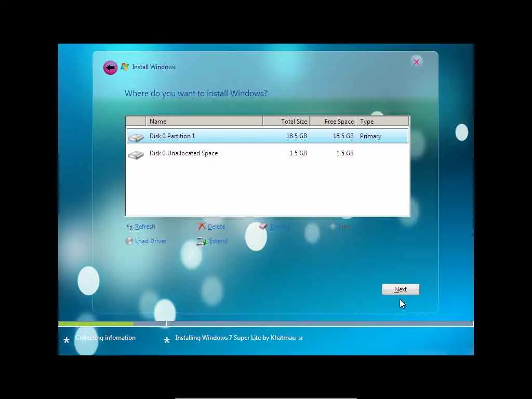532x399 pixels.
Task: Click the Unallocated Space drive icon
Action: [x=136, y=155]
